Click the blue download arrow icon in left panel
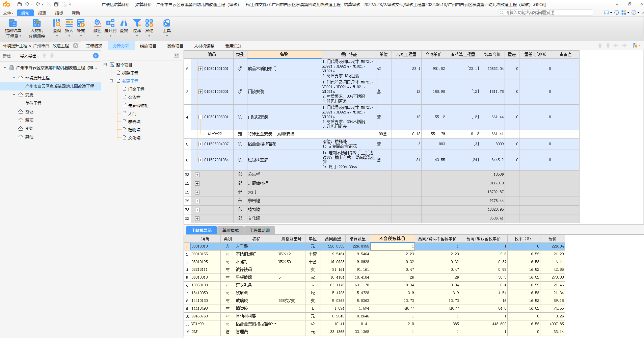644x338 pixels. 96,56
